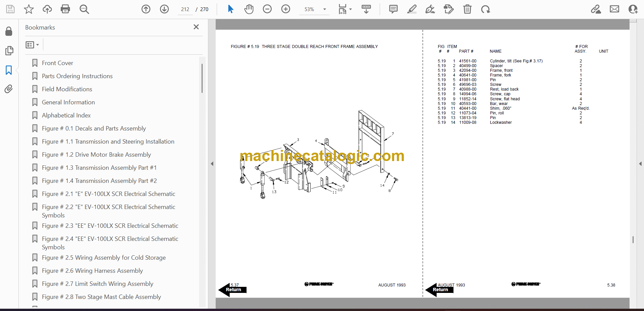The height and width of the screenshot is (311, 644).
Task: Click the Save file icon
Action: [10, 9]
